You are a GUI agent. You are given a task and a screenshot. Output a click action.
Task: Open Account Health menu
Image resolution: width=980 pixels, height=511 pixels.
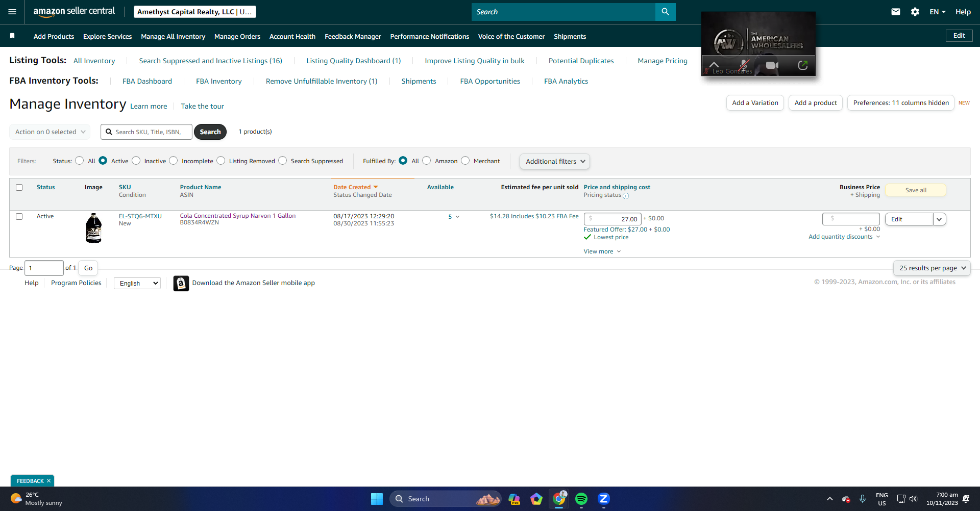[292, 36]
